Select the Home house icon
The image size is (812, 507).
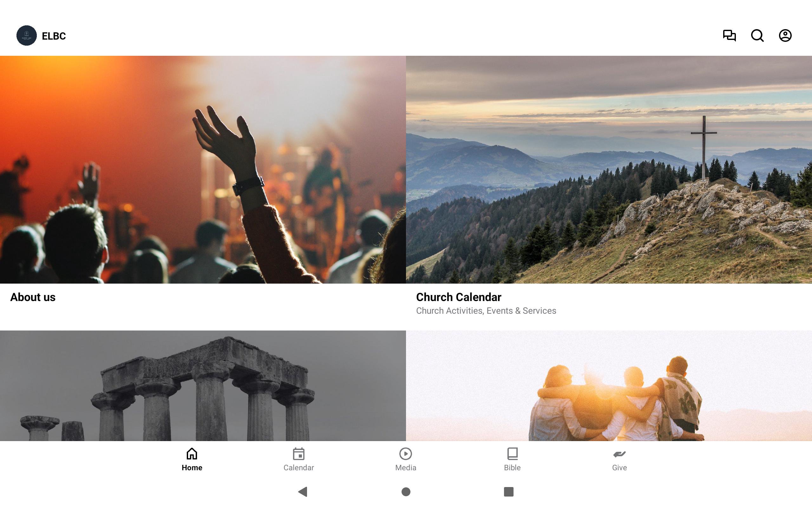pyautogui.click(x=192, y=454)
